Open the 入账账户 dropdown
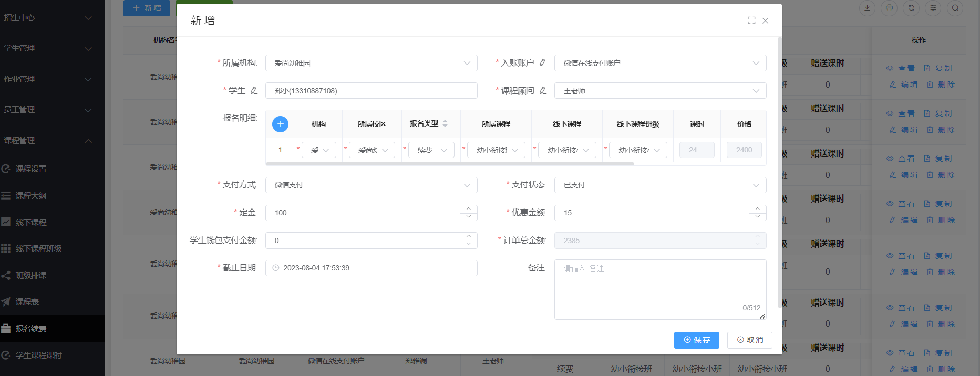 coord(661,63)
